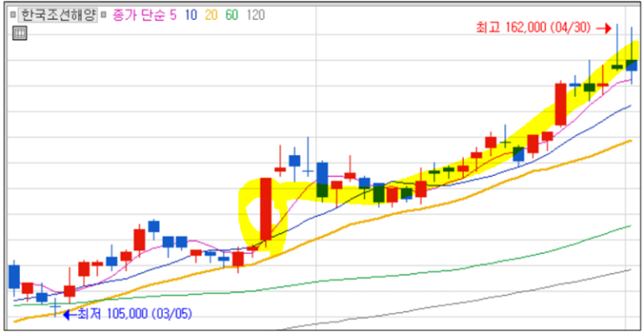The image size is (644, 332).
Task: Click the candle marked by 최저 arrow
Action: [x=55, y=307]
